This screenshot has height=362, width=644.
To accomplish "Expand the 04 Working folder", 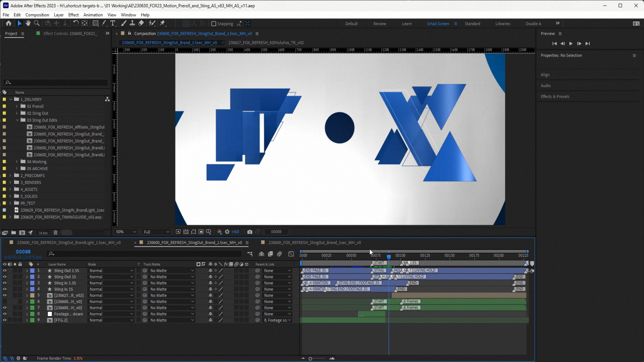I will click(x=17, y=162).
